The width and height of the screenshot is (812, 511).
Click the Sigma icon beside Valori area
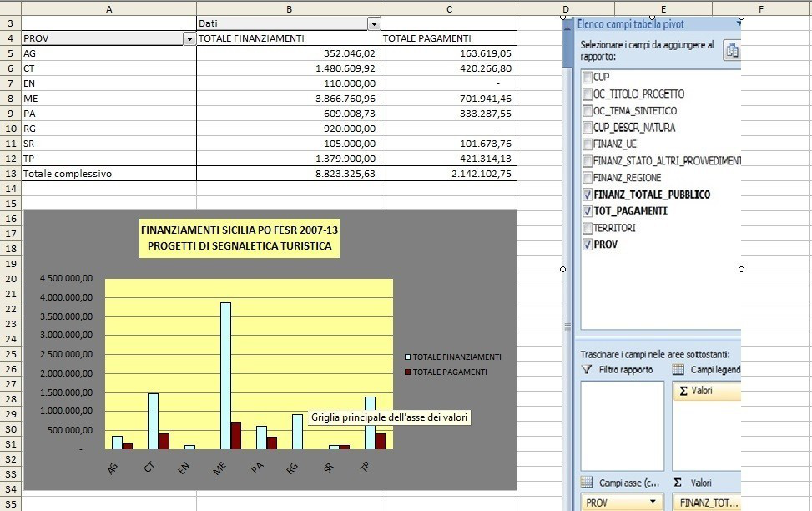point(678,483)
